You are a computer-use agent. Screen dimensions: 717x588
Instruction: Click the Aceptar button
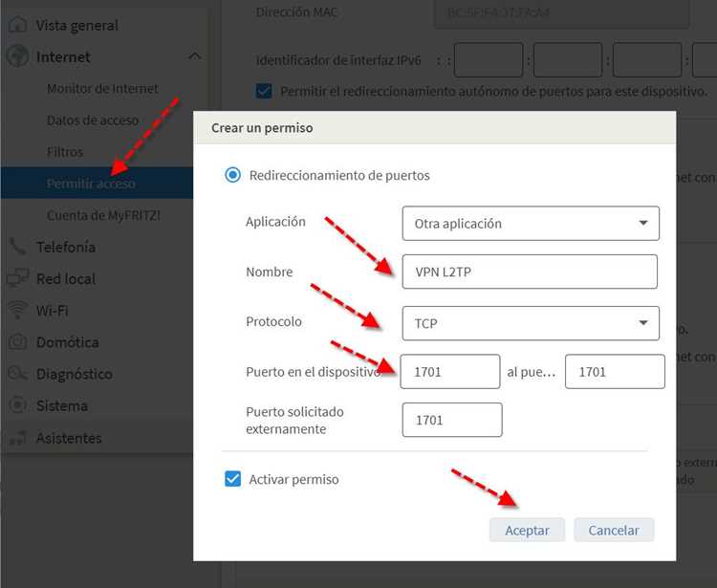pyautogui.click(x=527, y=530)
